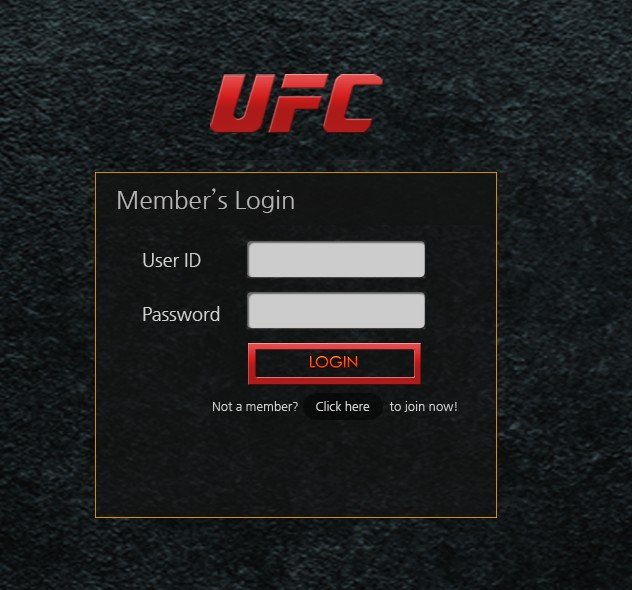Click the "Not a member?" text
The image size is (632, 590).
pos(255,407)
